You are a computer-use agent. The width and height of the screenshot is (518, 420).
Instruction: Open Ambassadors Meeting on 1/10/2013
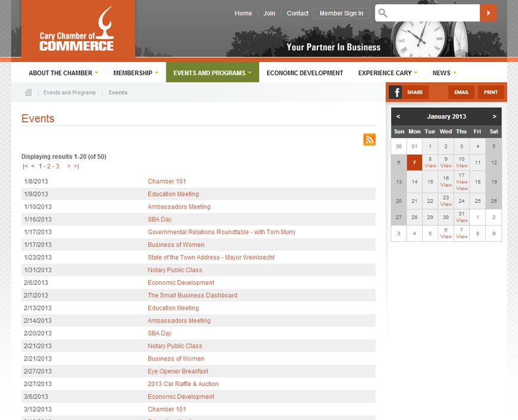[x=179, y=207]
